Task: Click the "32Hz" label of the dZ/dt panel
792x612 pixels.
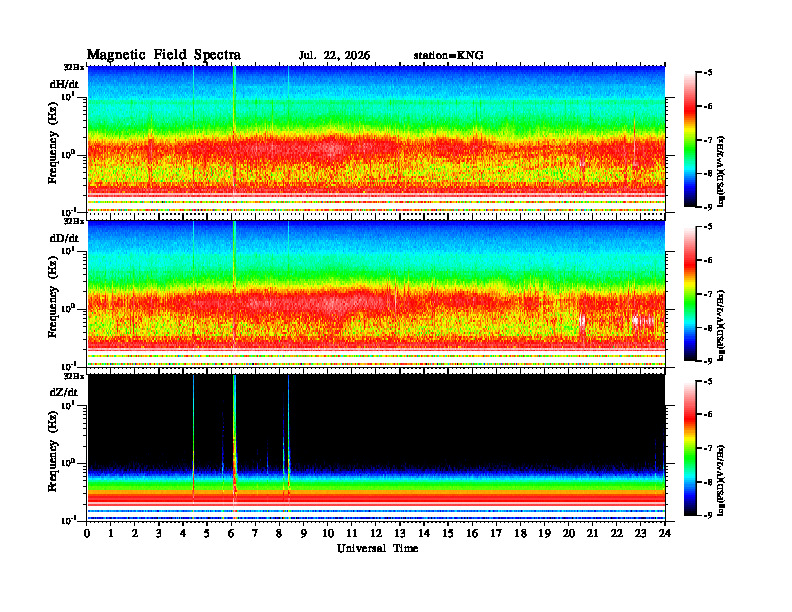Action: coord(74,376)
